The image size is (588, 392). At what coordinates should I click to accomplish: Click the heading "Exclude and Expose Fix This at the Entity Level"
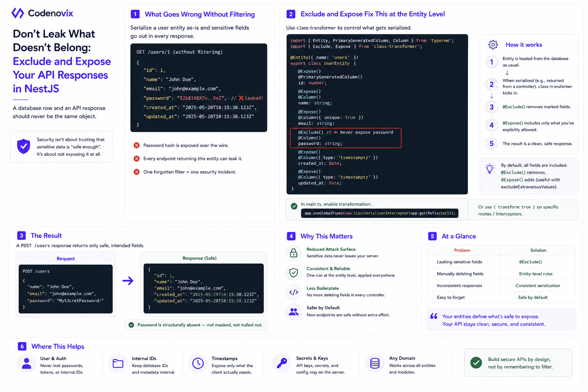tap(372, 14)
